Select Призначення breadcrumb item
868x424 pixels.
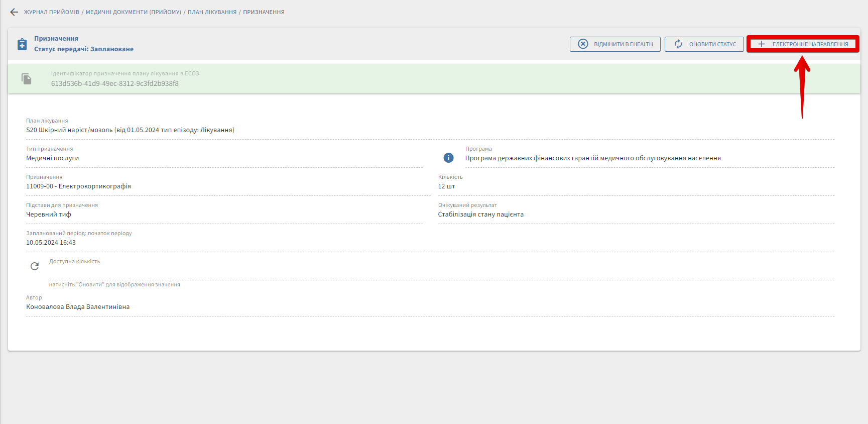tap(264, 12)
